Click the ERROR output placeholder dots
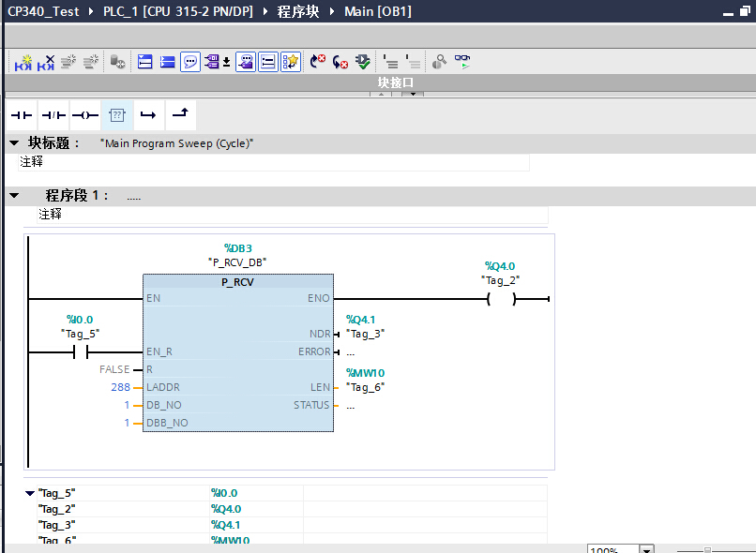The width and height of the screenshot is (756, 553). (351, 353)
